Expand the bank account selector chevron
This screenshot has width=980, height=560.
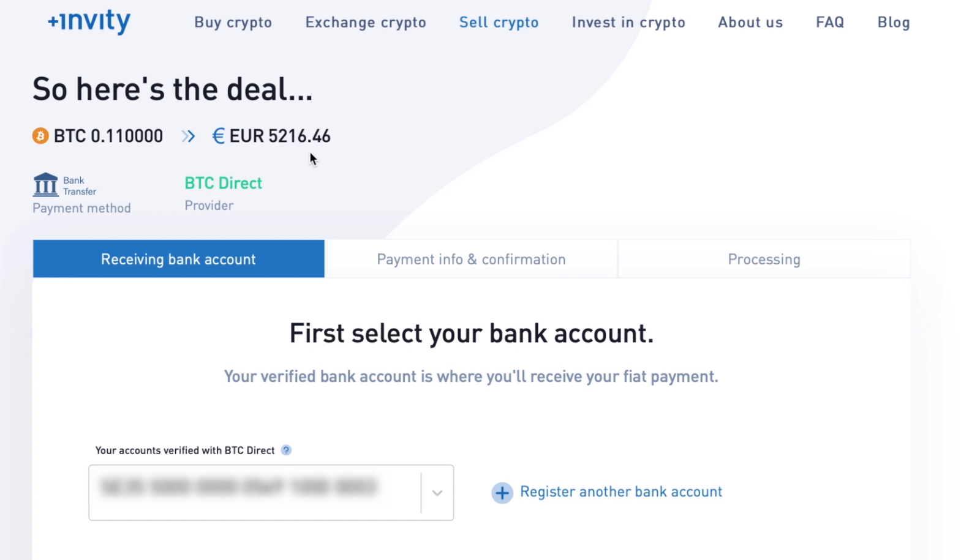[x=436, y=493]
